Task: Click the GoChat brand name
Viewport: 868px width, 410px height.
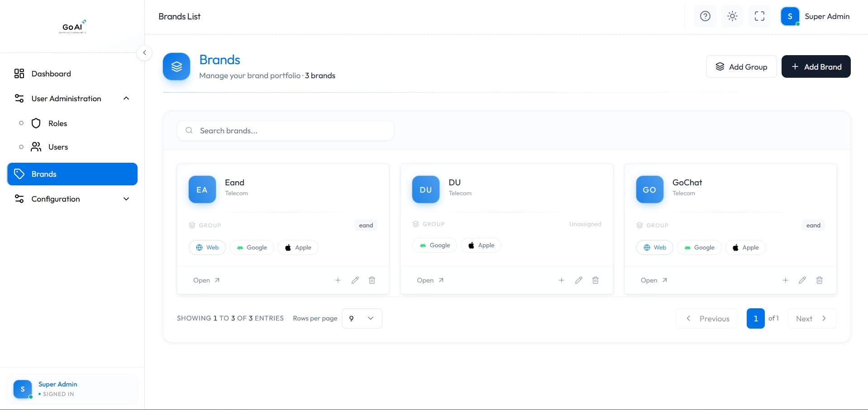Action: (687, 183)
